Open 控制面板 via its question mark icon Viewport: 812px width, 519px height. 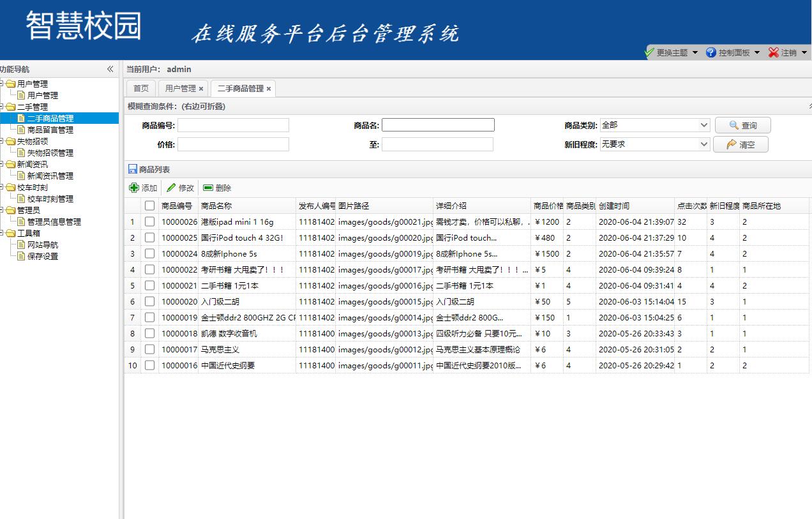(x=710, y=53)
